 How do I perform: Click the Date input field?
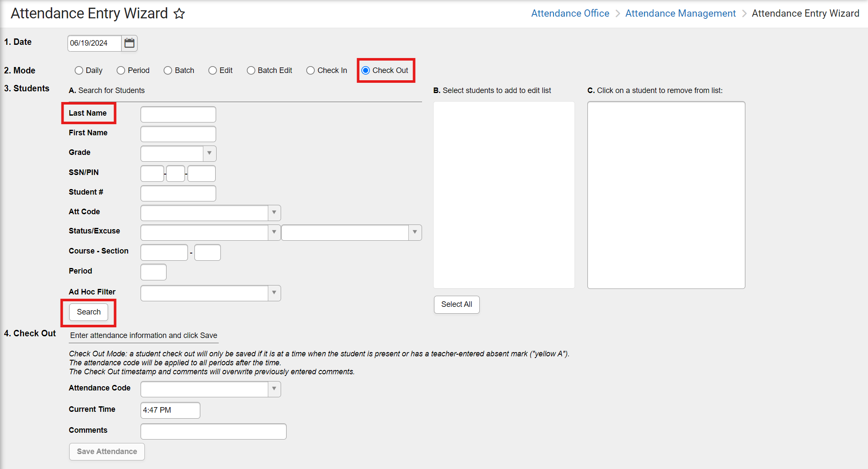pyautogui.click(x=94, y=43)
